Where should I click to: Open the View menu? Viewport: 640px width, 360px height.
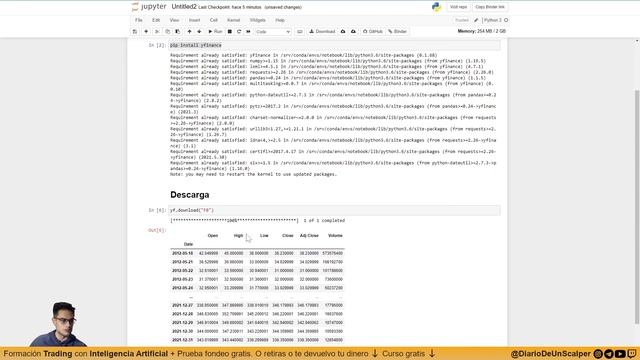pyautogui.click(x=174, y=20)
